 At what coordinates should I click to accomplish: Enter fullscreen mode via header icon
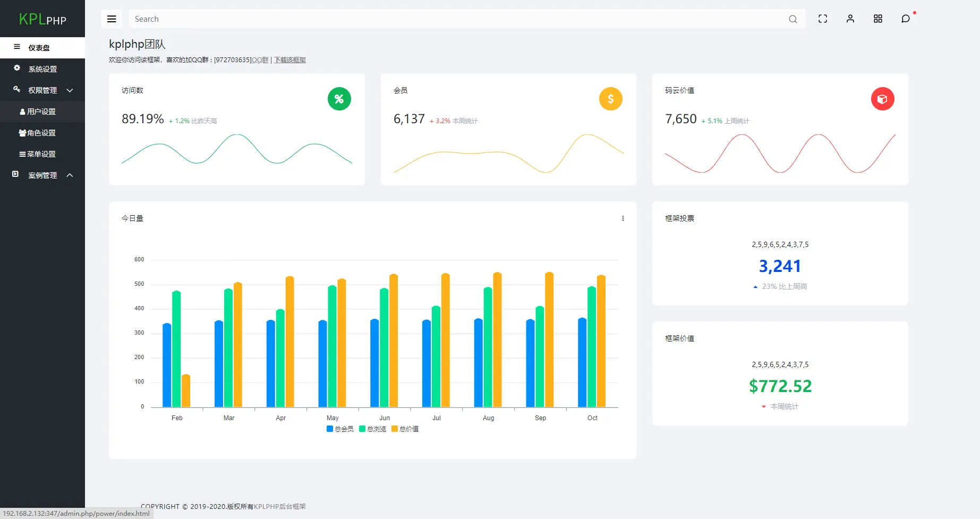point(823,19)
